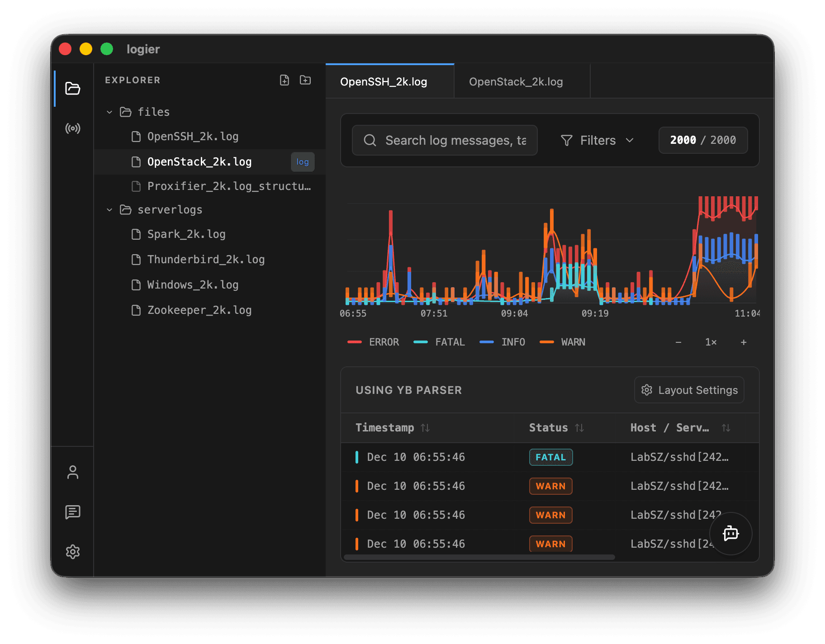Open Windows_2k.log file
825x644 pixels.
(210, 285)
